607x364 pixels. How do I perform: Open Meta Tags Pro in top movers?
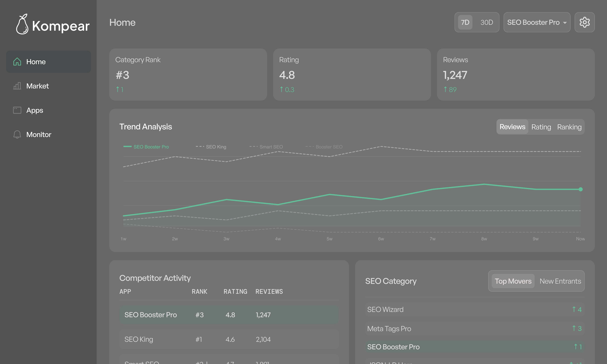coord(389,328)
